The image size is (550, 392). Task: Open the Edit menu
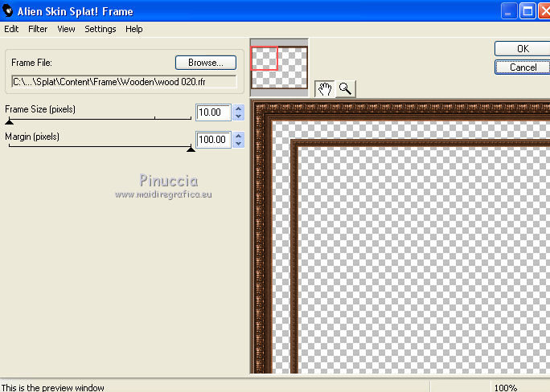pos(11,29)
